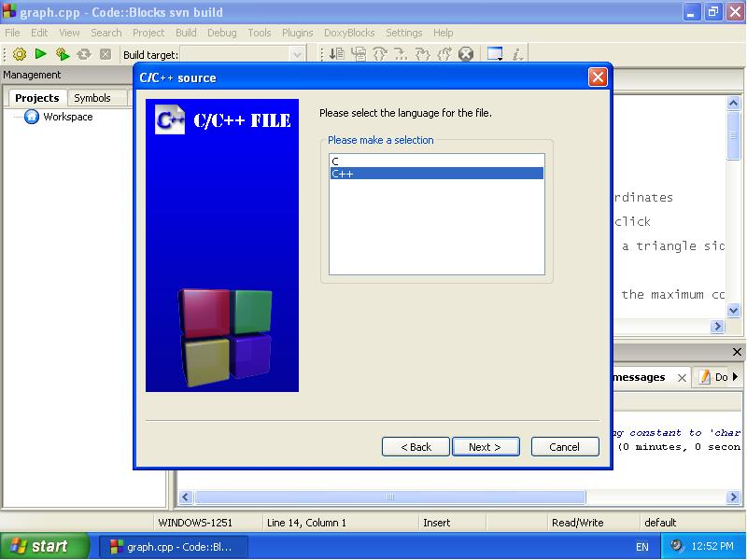Click the Build and Run icon
The width and height of the screenshot is (747, 560).
63,54
